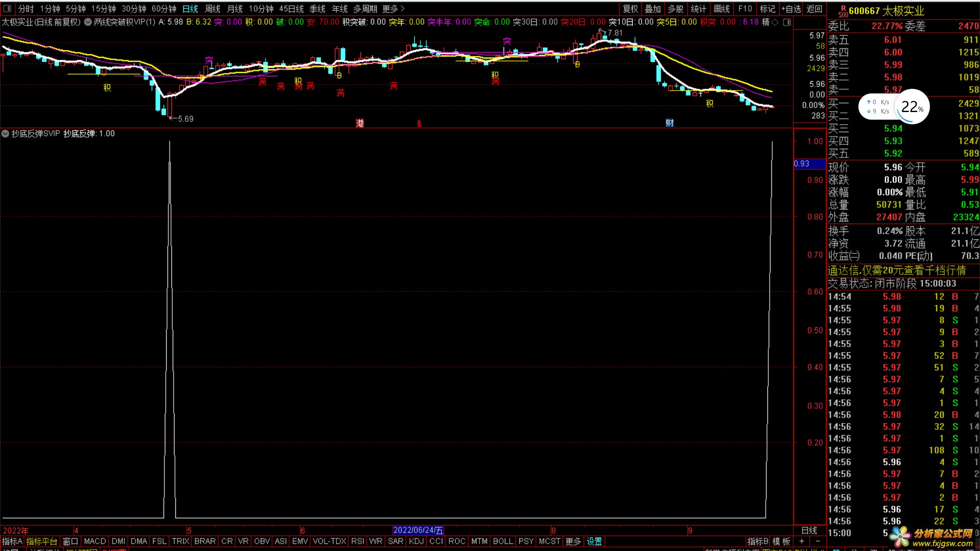
Task: Click the R 500 badge beside stock code
Action: coord(843,11)
